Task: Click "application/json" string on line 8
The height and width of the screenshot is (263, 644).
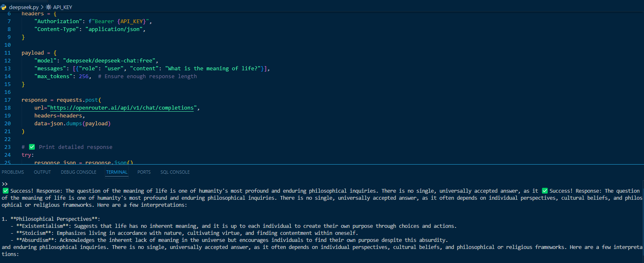Action: tap(114, 29)
